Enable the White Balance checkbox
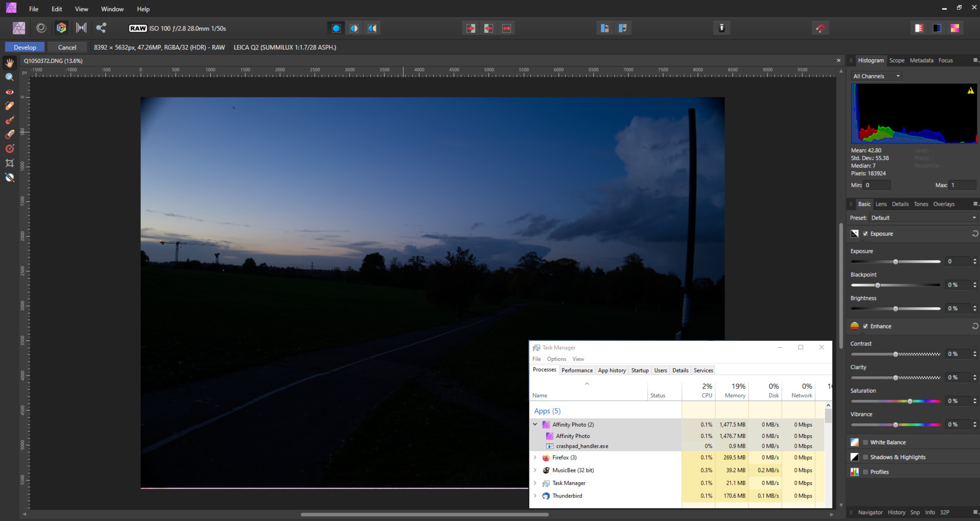The image size is (980, 521). click(865, 442)
